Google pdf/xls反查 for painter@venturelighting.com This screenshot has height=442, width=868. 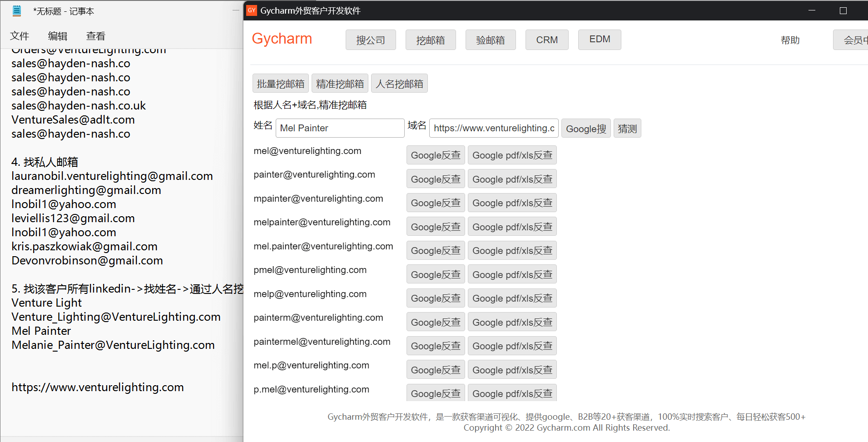coord(512,179)
